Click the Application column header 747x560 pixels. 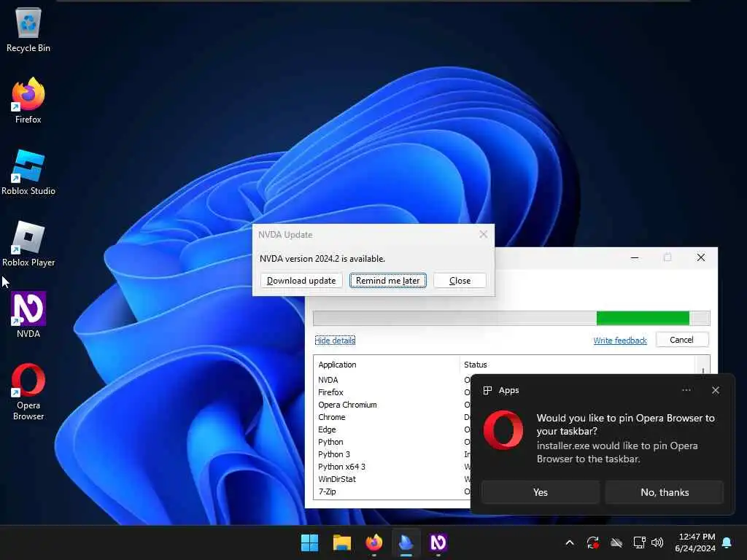[x=387, y=365]
